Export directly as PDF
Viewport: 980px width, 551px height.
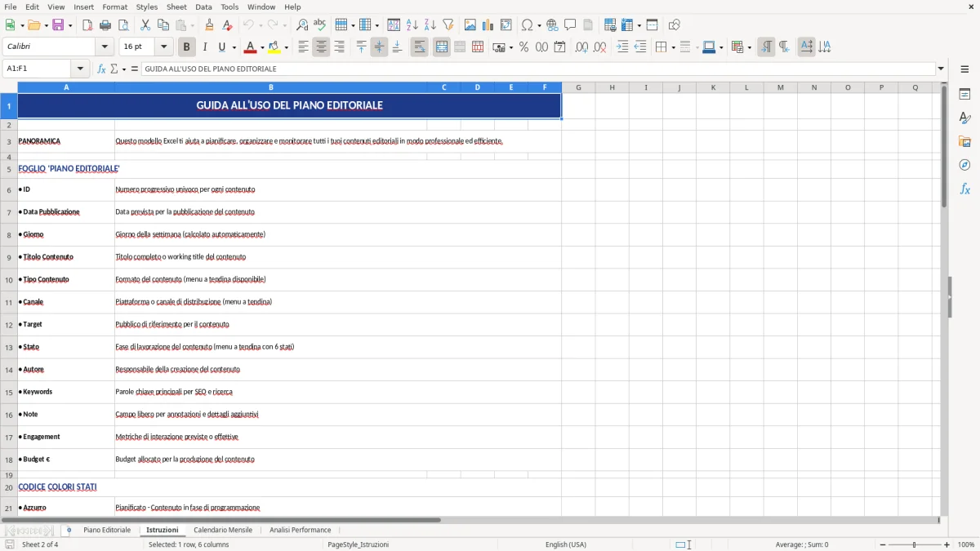(87, 24)
